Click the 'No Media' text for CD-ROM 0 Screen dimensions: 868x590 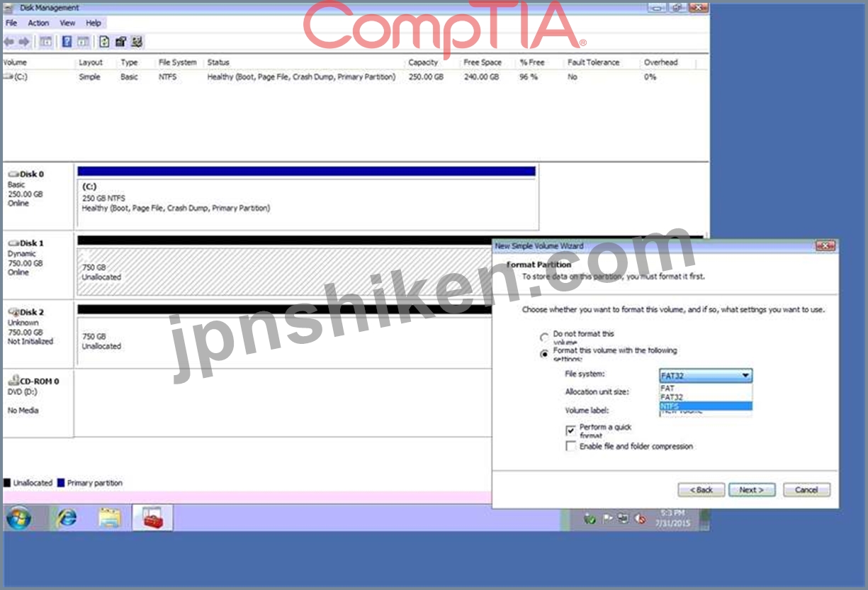pos(23,411)
